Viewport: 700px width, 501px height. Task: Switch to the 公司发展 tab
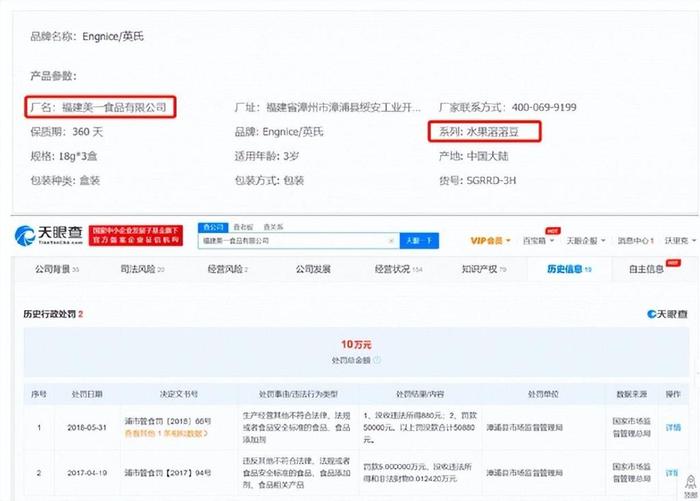[313, 269]
